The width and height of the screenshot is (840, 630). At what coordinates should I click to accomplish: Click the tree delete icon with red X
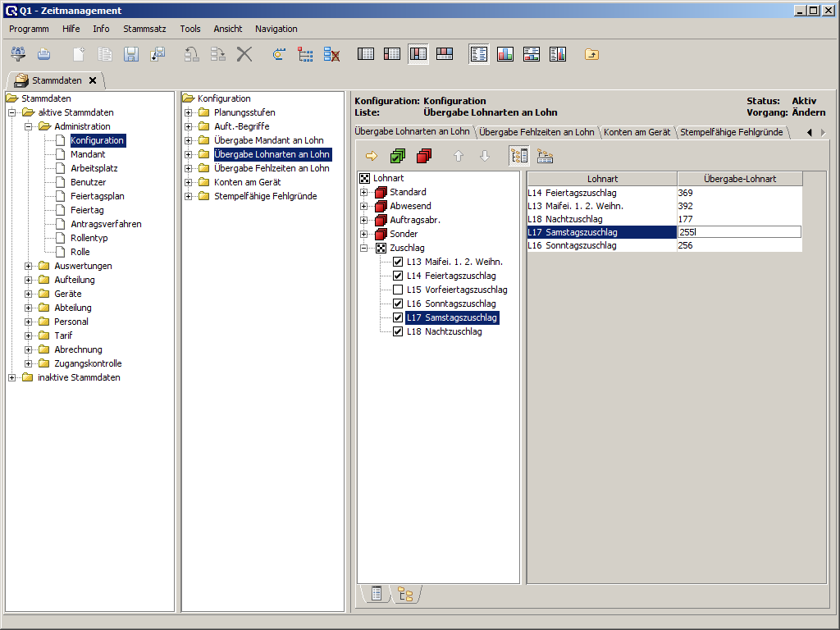point(332,54)
